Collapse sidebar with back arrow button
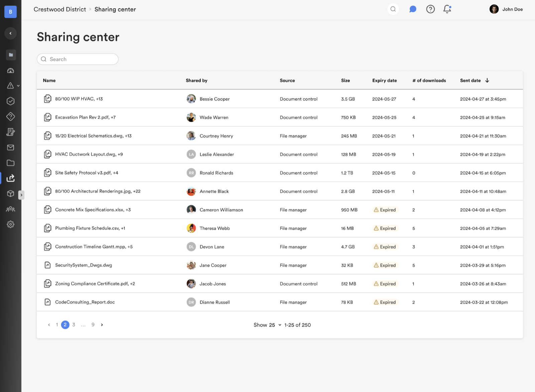Screen dimensions: 535x392 point(11,33)
